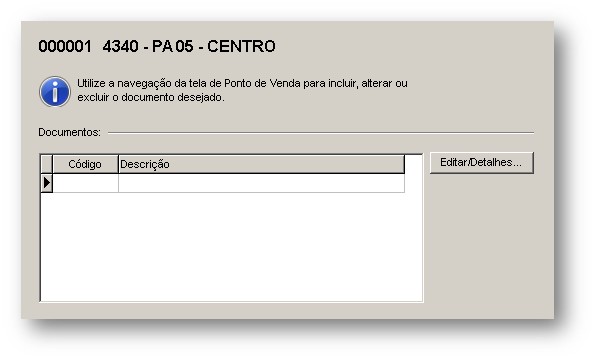596x361 pixels.
Task: Click the horizontal separator line beside Documentos
Action: [321, 133]
